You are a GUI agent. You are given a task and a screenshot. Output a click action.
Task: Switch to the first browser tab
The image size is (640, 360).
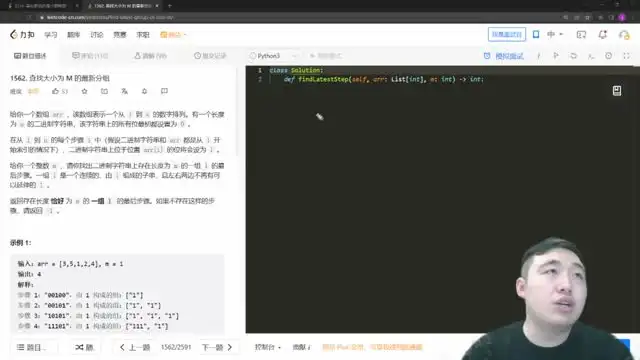click(41, 6)
